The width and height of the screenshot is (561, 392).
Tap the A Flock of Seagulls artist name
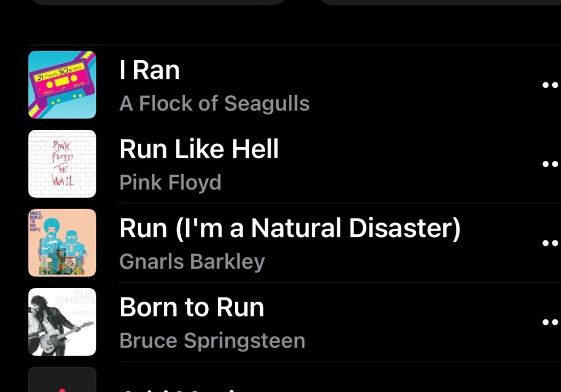point(214,103)
